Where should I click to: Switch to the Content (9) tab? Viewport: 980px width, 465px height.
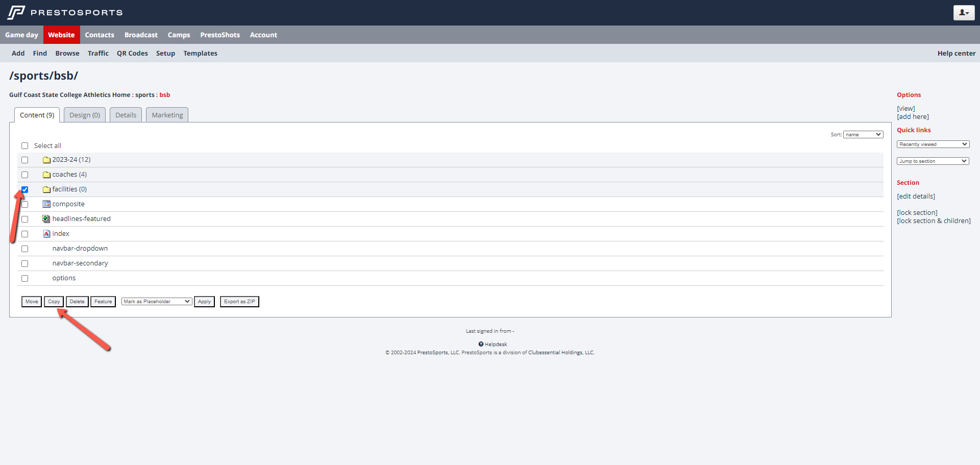click(37, 115)
